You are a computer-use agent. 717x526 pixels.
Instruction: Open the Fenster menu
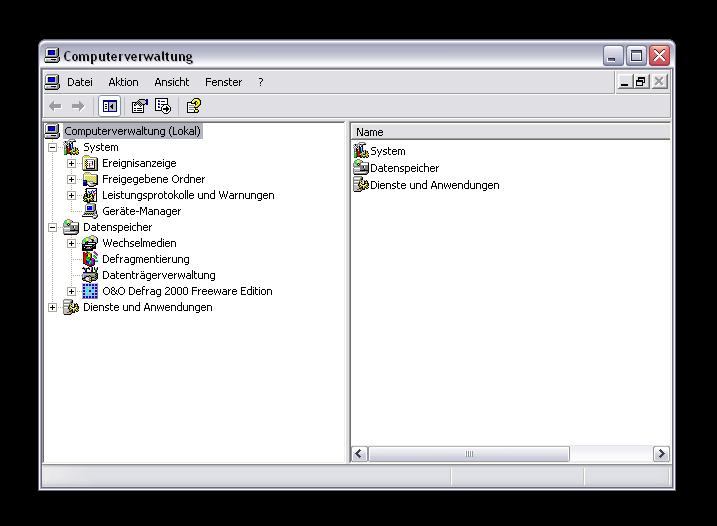coord(223,82)
